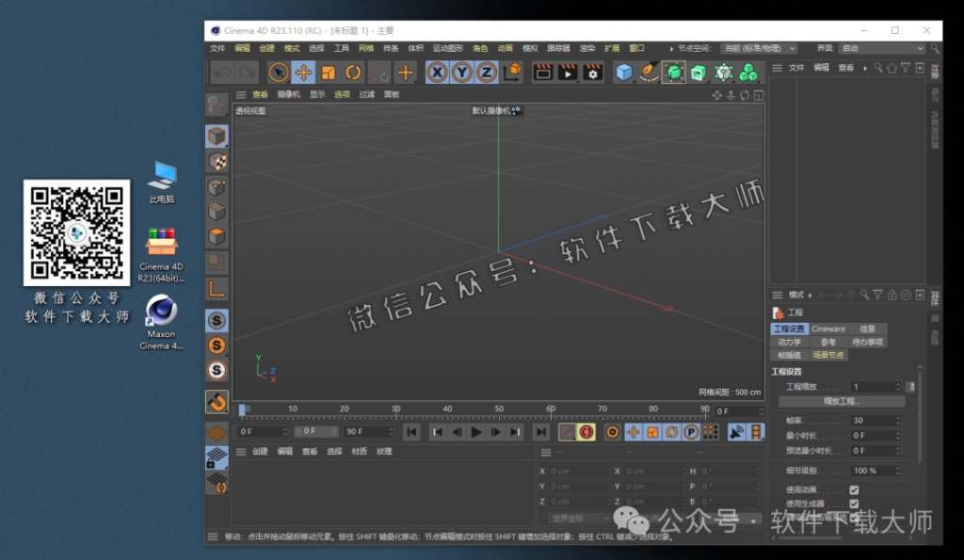Select the Rotate tool
The height and width of the screenshot is (560, 964).
tap(352, 71)
